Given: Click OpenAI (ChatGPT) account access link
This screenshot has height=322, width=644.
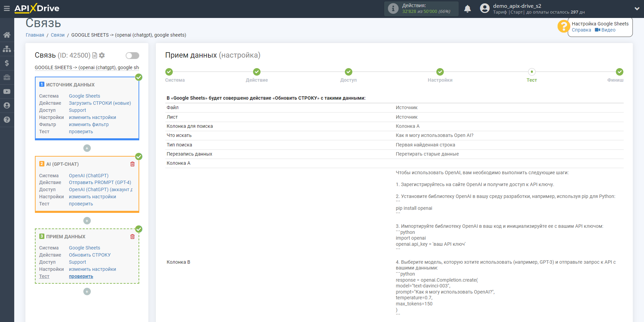Looking at the screenshot, I should [101, 189].
